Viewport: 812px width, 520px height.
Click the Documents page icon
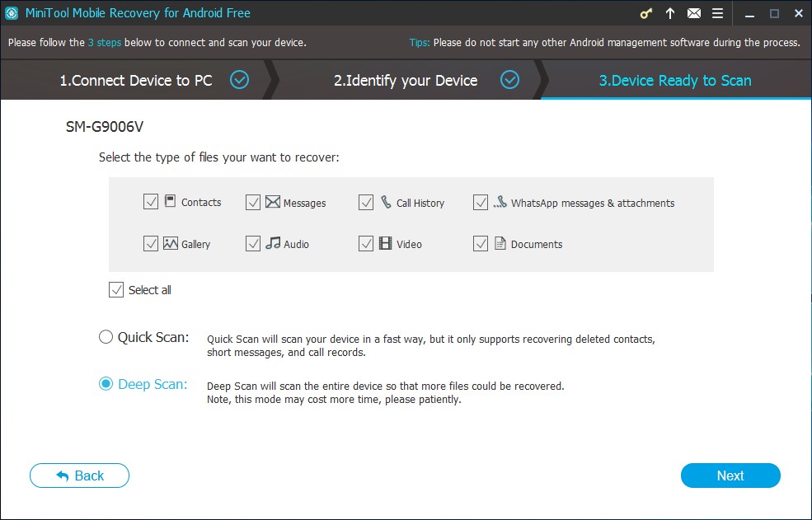[500, 243]
